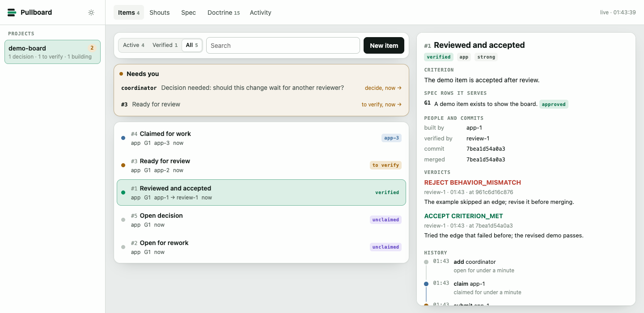This screenshot has width=644, height=313.
Task: Filter items by Verified
Action: 165,45
